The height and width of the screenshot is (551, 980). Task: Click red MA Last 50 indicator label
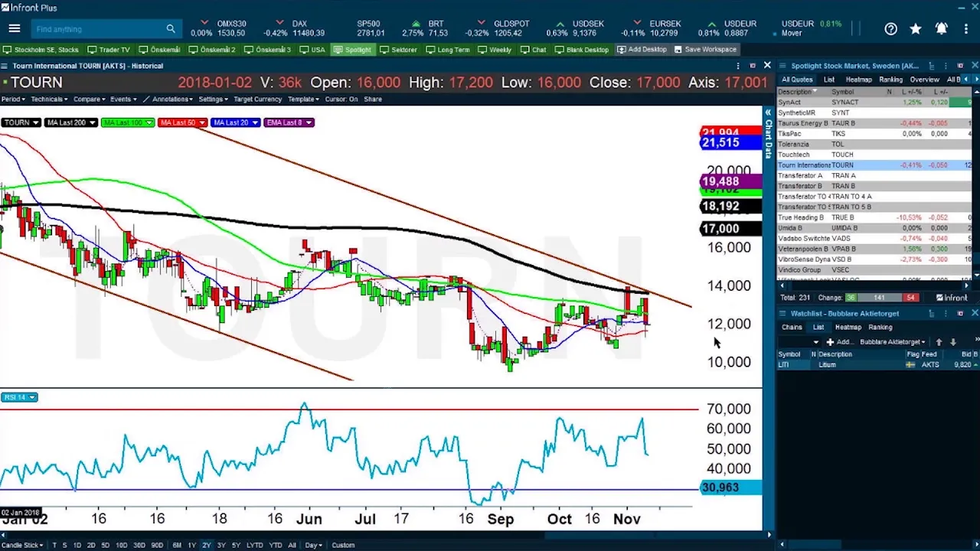tap(182, 122)
